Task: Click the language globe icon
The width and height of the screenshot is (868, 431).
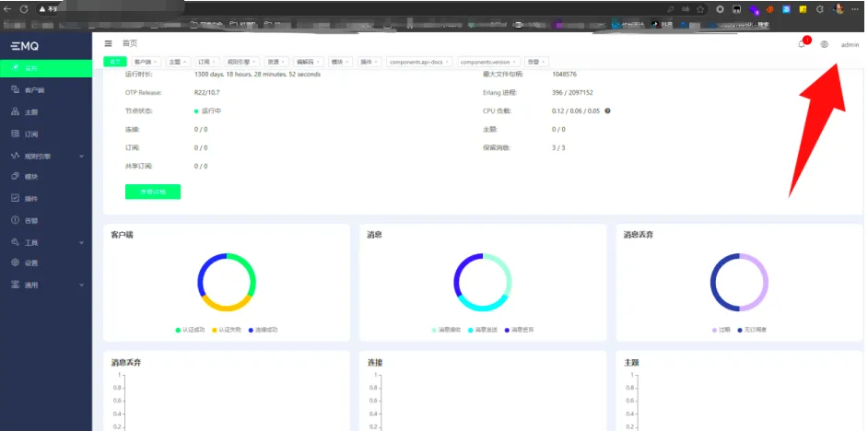Action: point(825,45)
